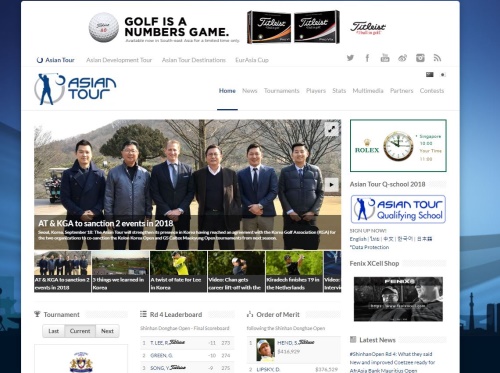This screenshot has height=373, width=500.
Task: Choose Chinese Q-school sign-up link
Action: pos(388,239)
